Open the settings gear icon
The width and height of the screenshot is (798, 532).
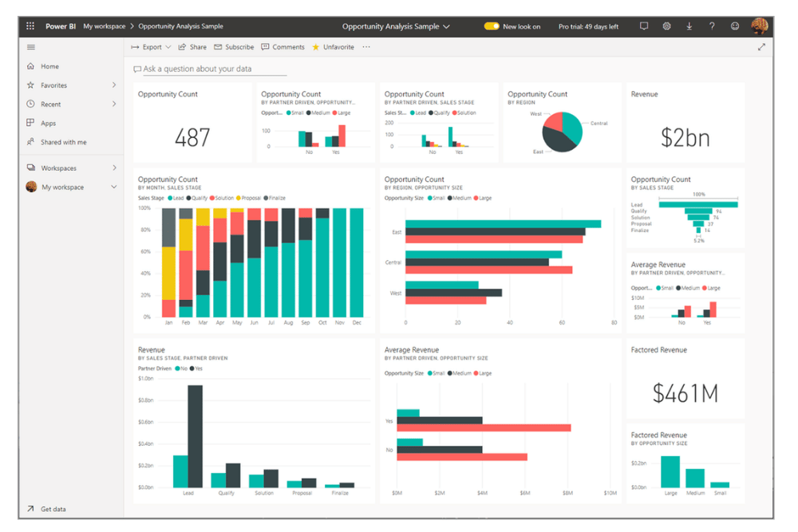(x=666, y=26)
